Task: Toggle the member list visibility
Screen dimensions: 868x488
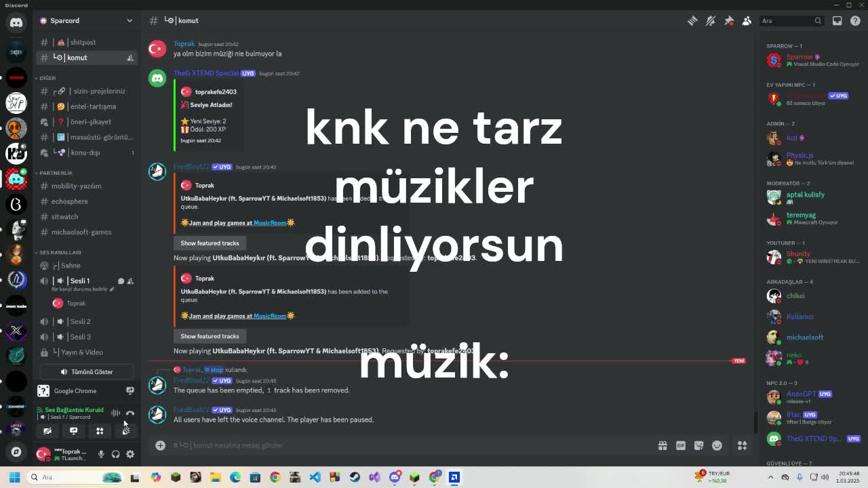Action: point(747,20)
